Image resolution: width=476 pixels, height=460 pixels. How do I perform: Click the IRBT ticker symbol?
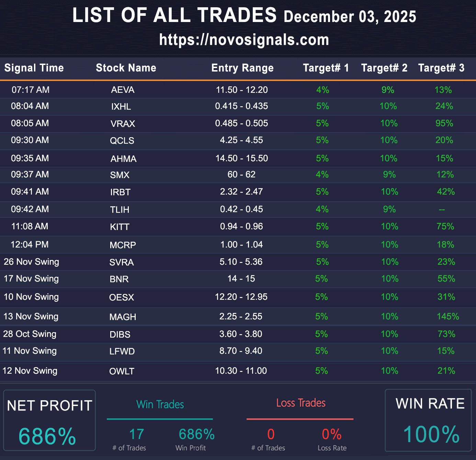(x=120, y=192)
